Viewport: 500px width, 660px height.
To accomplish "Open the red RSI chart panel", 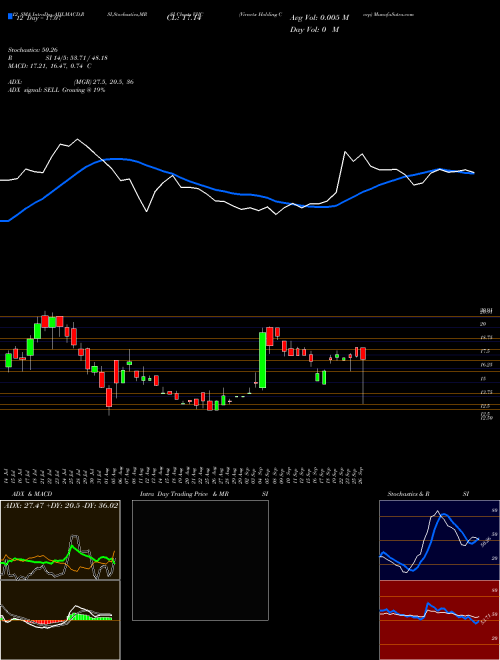I will (439, 620).
